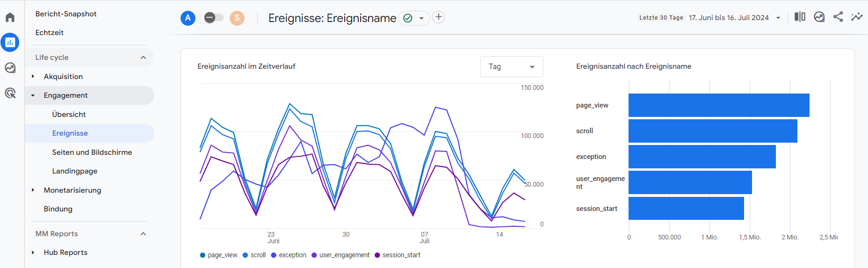This screenshot has width=868, height=268.
Task: Open the date range dropdown arrow
Action: click(x=778, y=18)
